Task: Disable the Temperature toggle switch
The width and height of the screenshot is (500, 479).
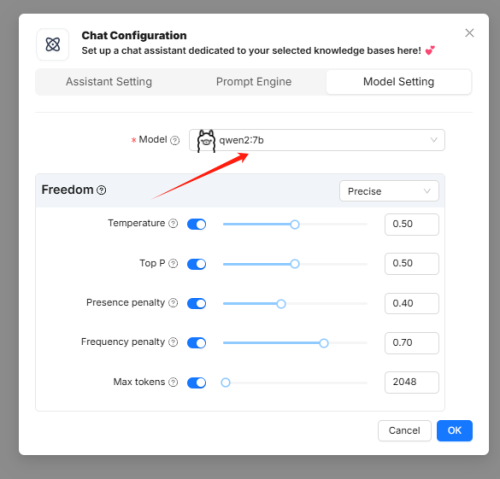Action: (x=197, y=224)
